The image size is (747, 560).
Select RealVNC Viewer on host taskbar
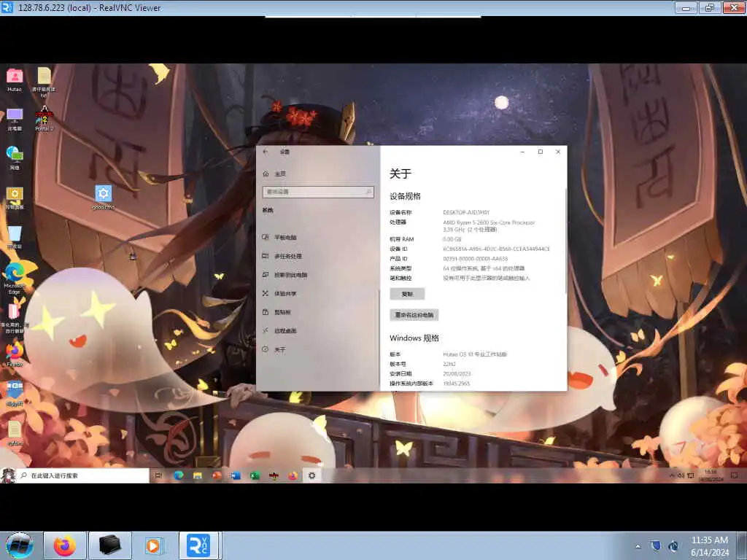198,545
